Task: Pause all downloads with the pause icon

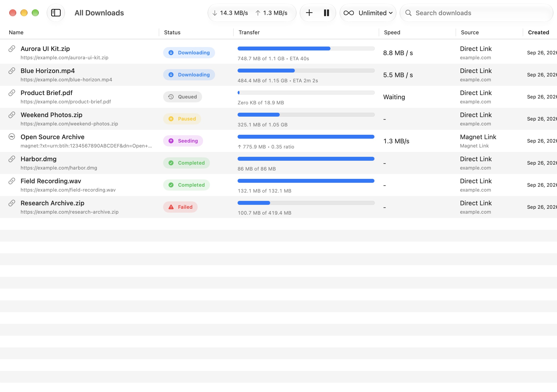Action: click(x=326, y=13)
